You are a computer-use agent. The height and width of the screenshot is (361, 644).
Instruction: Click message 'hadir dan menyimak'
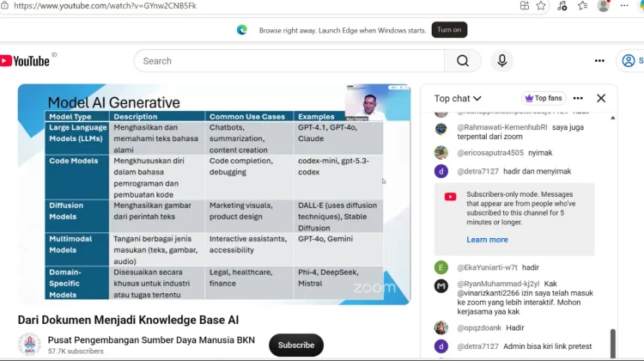click(x=538, y=171)
